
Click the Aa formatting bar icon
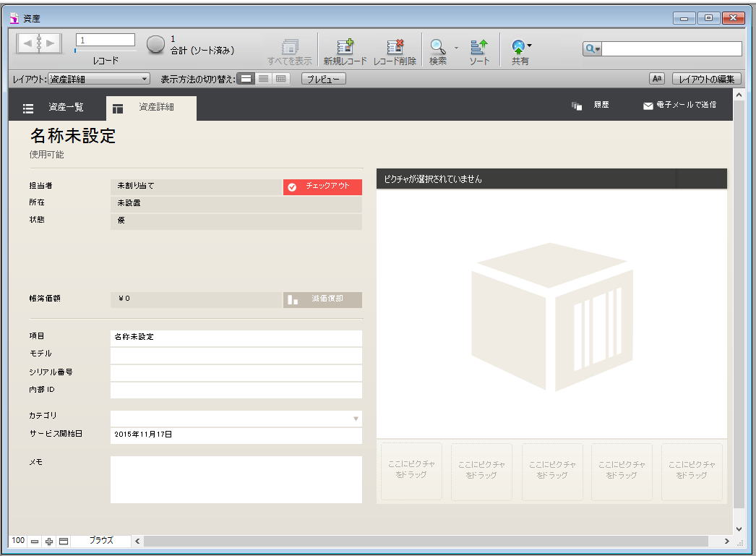click(657, 79)
